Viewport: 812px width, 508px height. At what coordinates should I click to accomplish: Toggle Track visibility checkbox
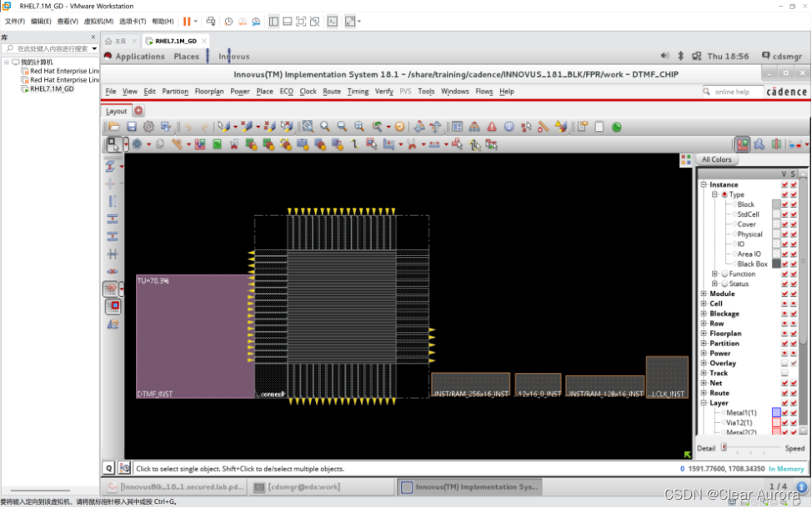click(x=784, y=373)
